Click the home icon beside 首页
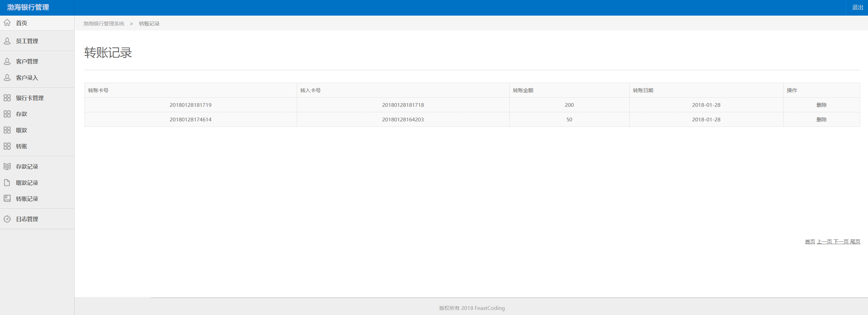The height and width of the screenshot is (315, 868). (x=7, y=23)
